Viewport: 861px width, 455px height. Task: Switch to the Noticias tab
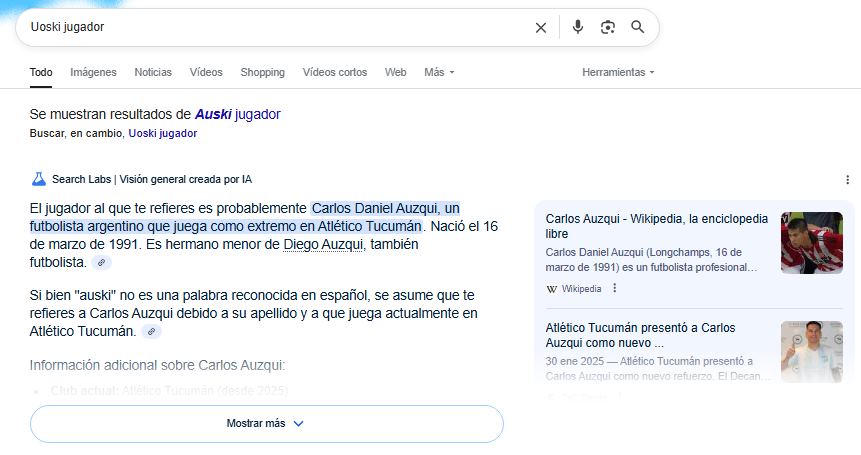pos(153,72)
